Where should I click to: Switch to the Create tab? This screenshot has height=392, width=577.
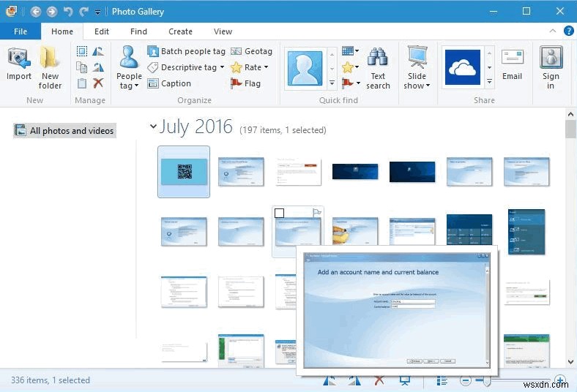[x=180, y=31]
